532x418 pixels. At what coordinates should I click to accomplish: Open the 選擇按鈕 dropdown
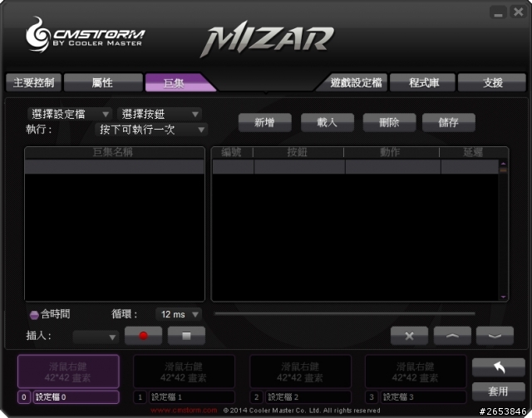click(160, 114)
